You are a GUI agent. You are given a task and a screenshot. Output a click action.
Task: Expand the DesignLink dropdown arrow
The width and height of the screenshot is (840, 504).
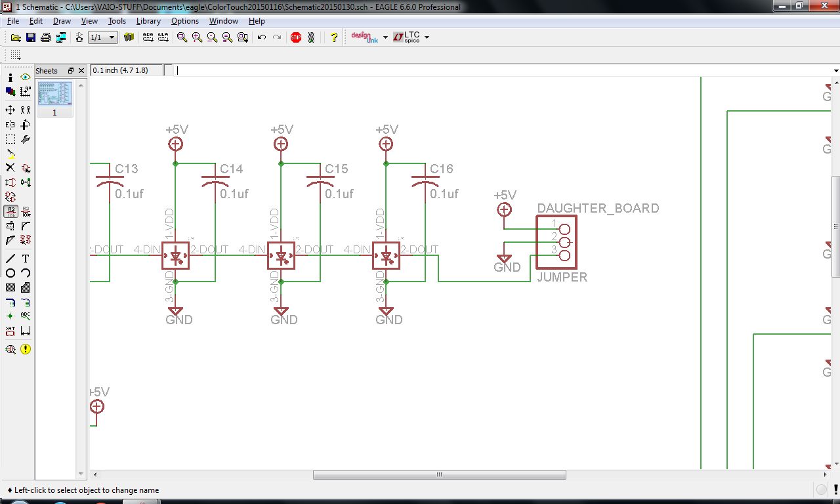(385, 37)
